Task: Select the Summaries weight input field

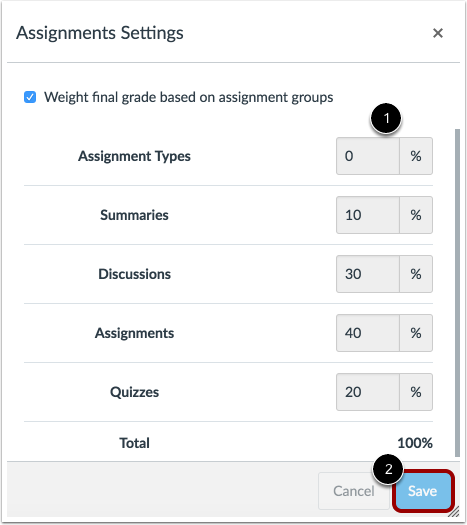Action: coord(368,215)
